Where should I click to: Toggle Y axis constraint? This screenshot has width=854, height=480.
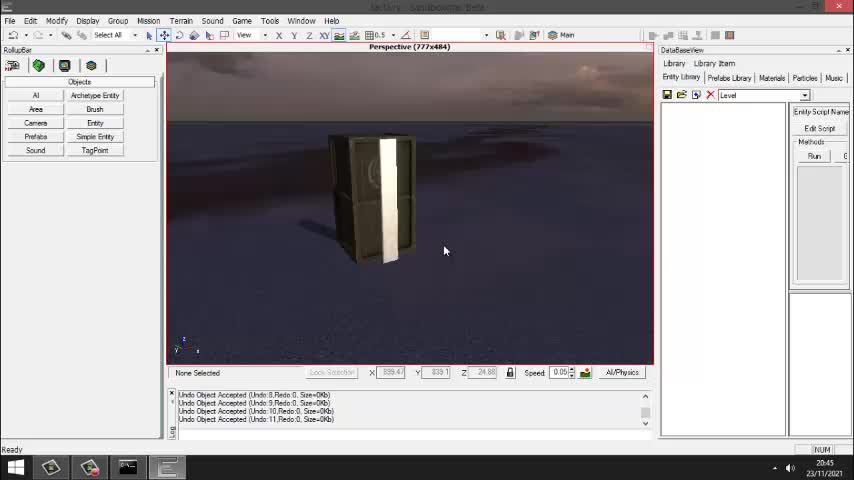tap(294, 35)
